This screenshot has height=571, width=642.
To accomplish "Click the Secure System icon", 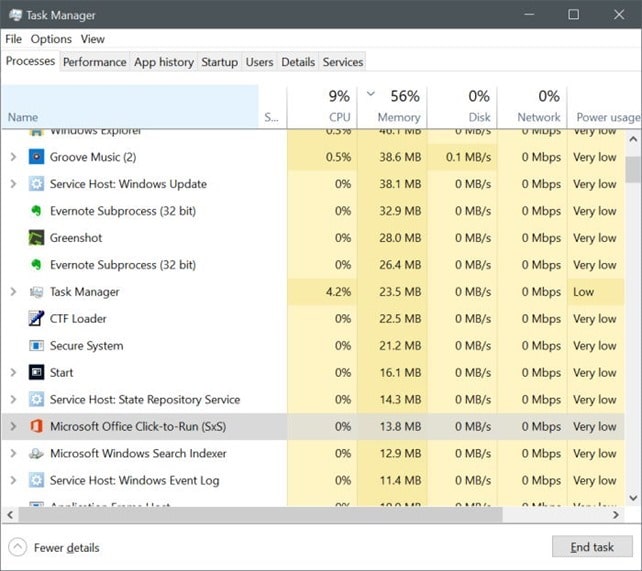I will pyautogui.click(x=36, y=346).
